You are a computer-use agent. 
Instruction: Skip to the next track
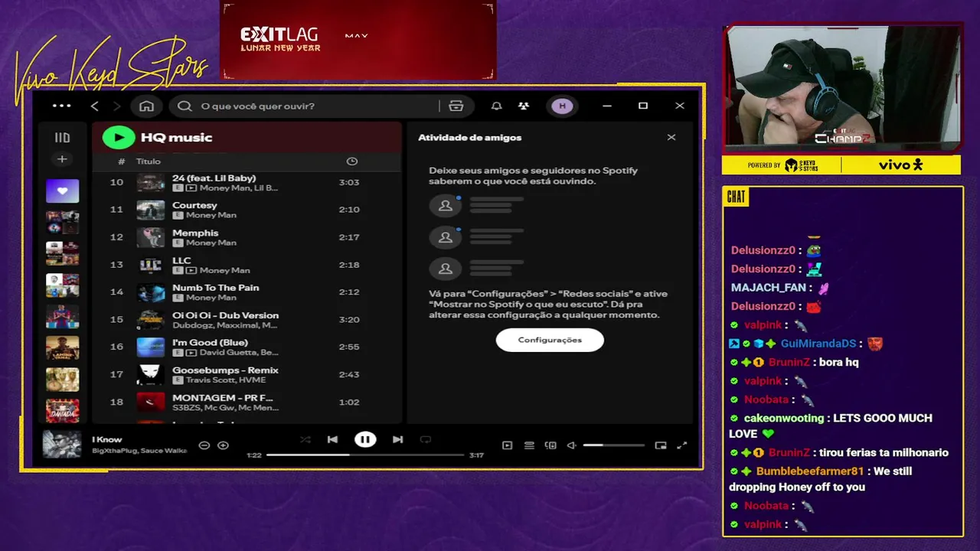point(397,439)
